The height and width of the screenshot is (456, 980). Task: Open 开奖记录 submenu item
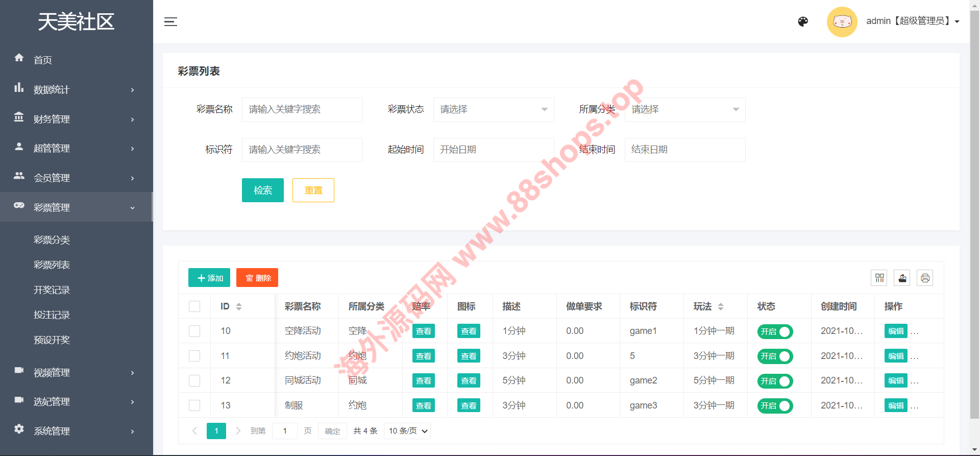52,290
